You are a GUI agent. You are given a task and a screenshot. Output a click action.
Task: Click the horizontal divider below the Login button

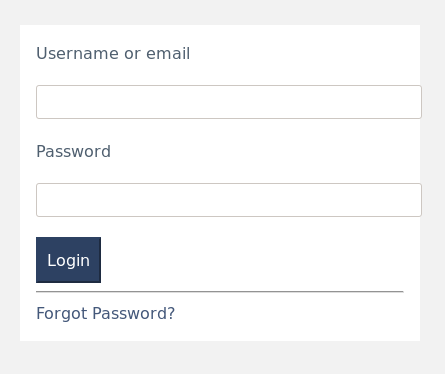220,292
